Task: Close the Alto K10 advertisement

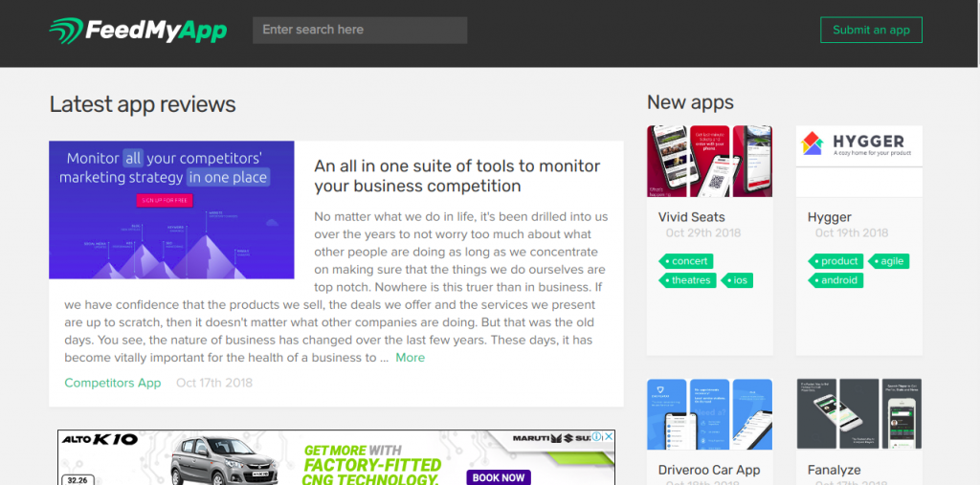Action: click(609, 437)
